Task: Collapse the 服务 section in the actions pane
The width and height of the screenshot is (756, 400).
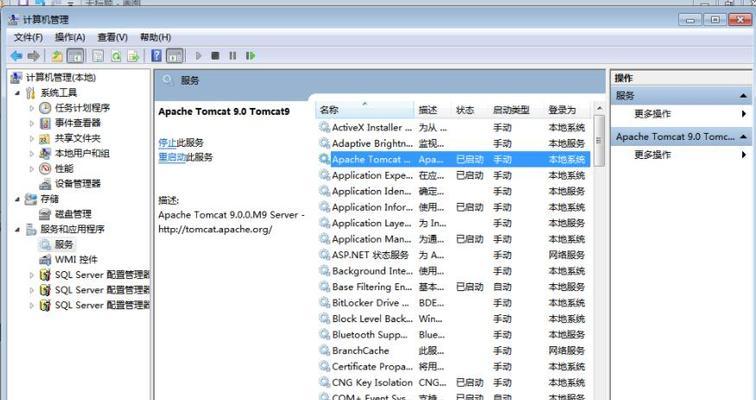Action: pyautogui.click(x=743, y=96)
